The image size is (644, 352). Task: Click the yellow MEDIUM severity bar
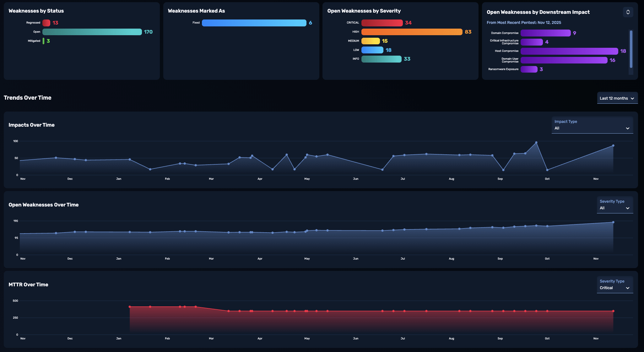coord(371,41)
